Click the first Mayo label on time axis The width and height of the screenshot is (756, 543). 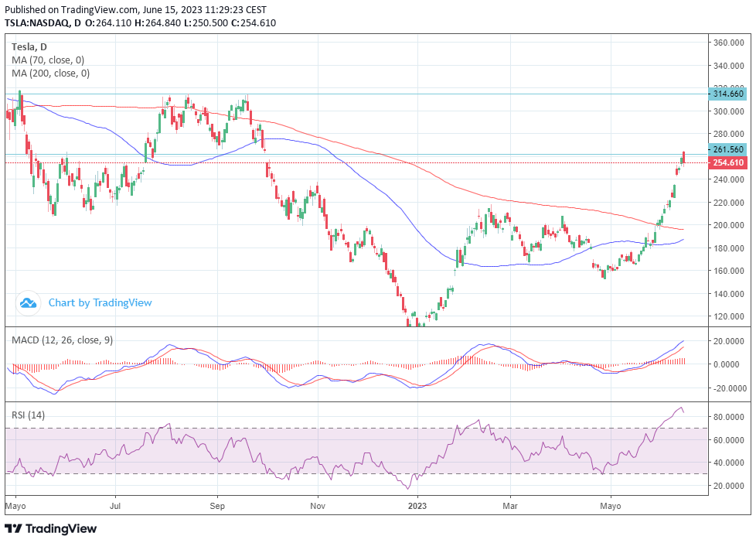(x=15, y=506)
